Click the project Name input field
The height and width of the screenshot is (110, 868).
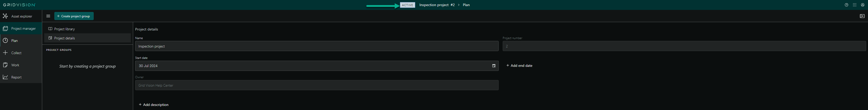pos(316,46)
